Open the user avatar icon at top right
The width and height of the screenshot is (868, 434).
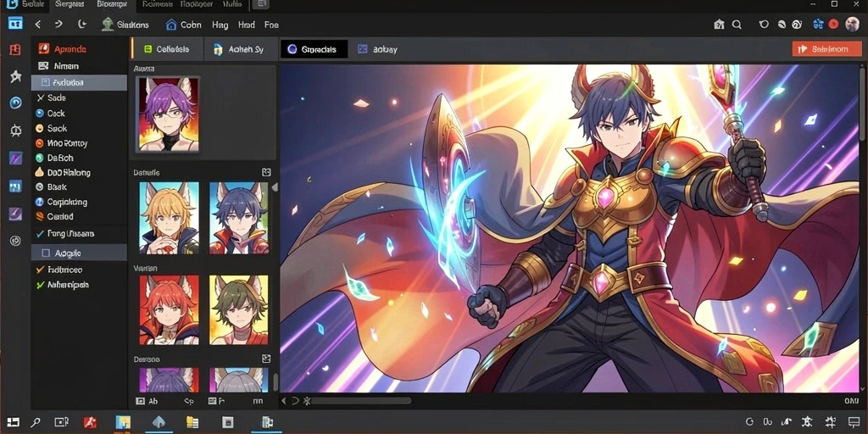853,25
